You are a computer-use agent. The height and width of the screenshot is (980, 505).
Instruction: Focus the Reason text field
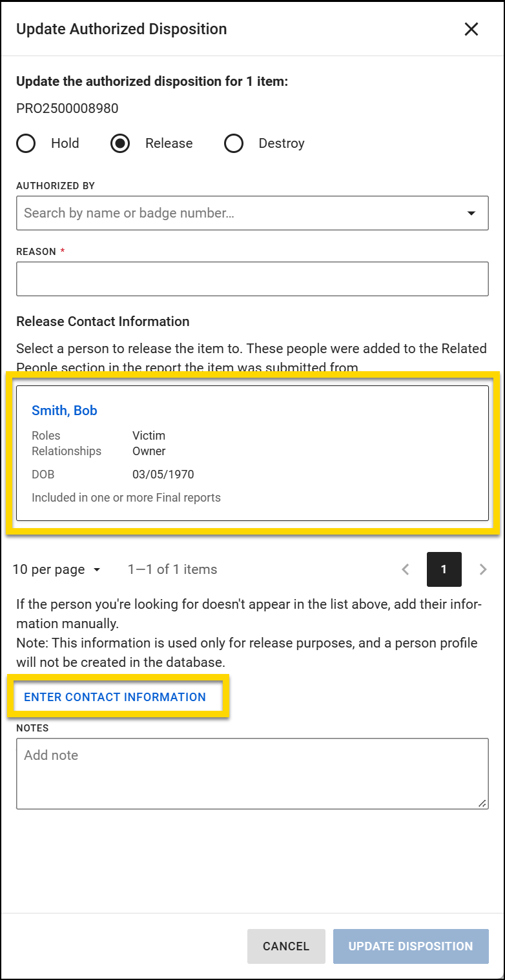pos(252,279)
